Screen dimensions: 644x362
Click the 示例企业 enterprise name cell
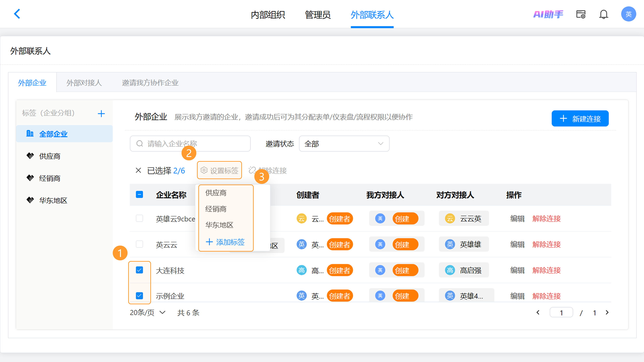coord(170,296)
